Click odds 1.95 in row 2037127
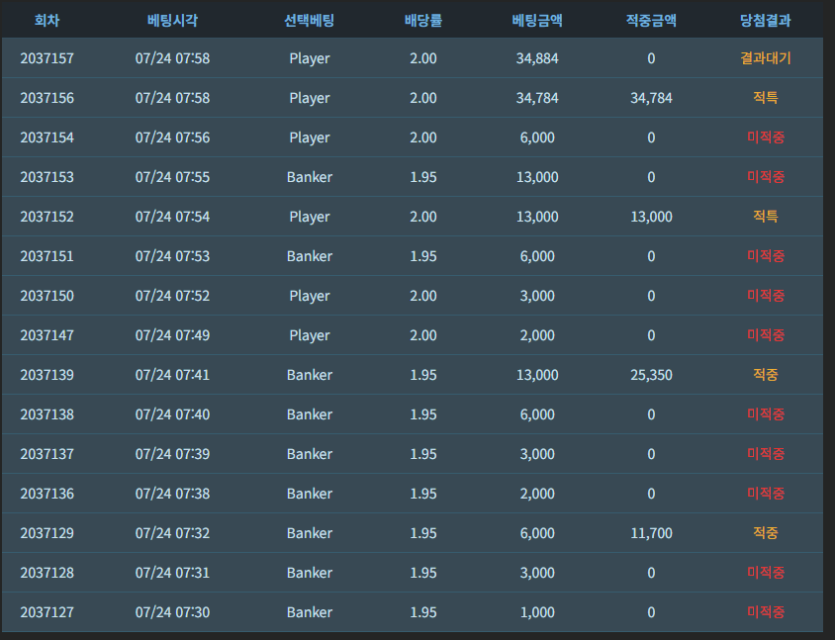835x640 pixels. (x=423, y=612)
